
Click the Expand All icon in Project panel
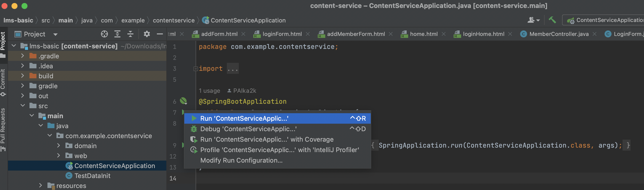pos(117,34)
